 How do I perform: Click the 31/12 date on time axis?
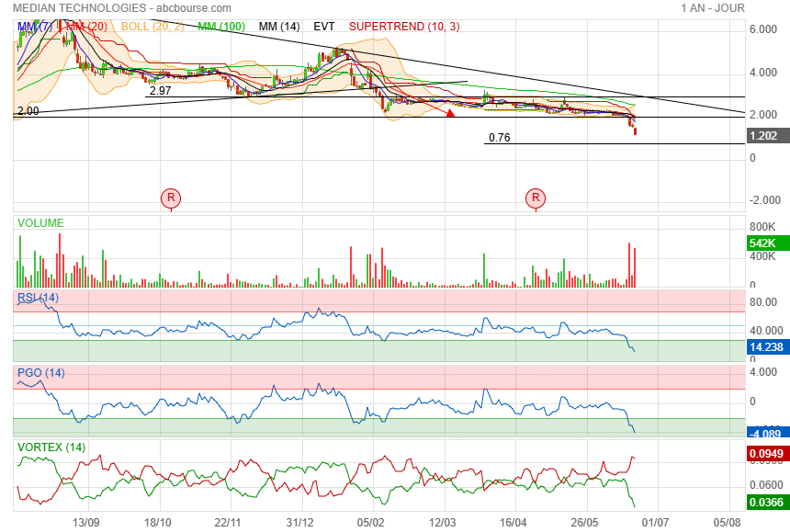coord(299,522)
